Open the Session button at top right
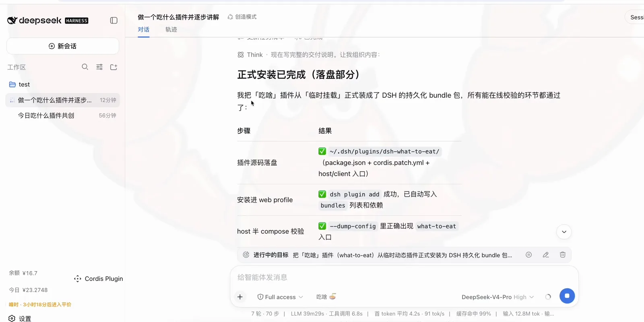Image resolution: width=644 pixels, height=322 pixels. click(x=635, y=17)
